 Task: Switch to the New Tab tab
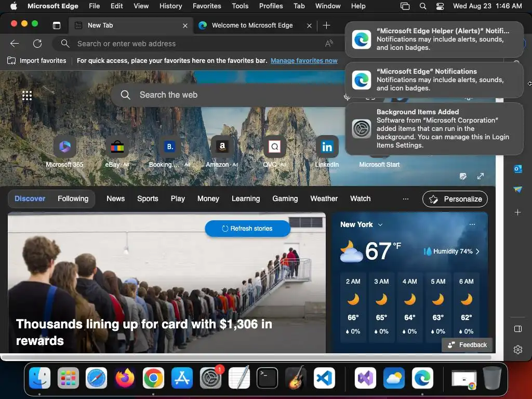click(x=131, y=25)
